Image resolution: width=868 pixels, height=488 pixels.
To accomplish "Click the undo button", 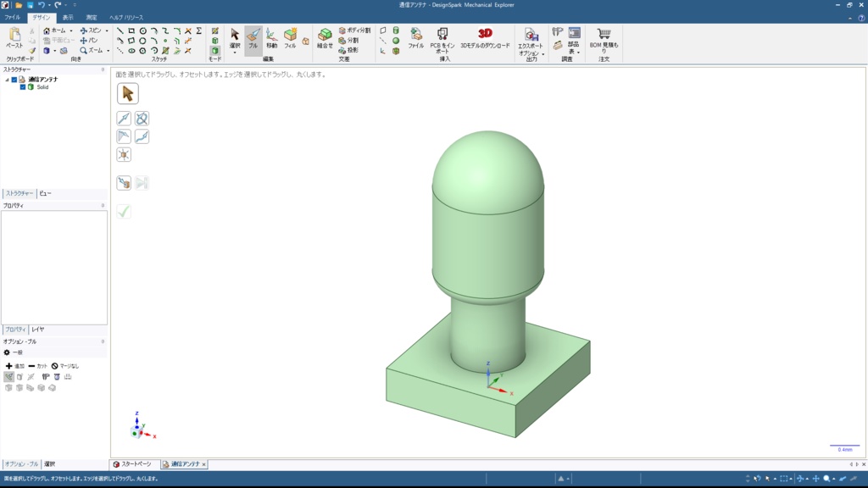I will coord(41,5).
